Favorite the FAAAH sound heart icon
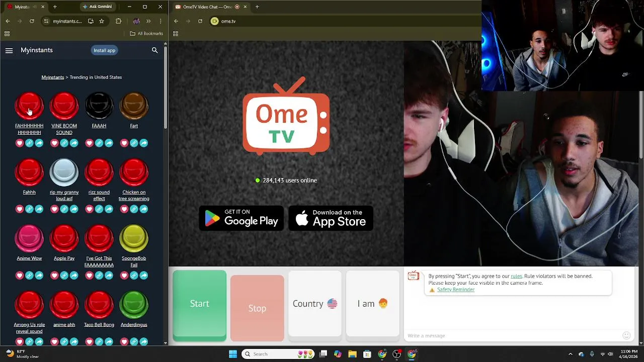 point(90,143)
